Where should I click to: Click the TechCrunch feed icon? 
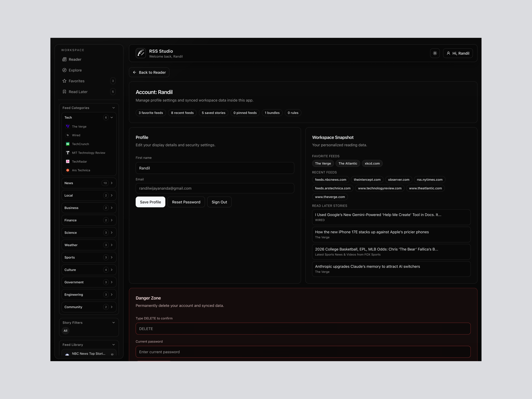68,144
